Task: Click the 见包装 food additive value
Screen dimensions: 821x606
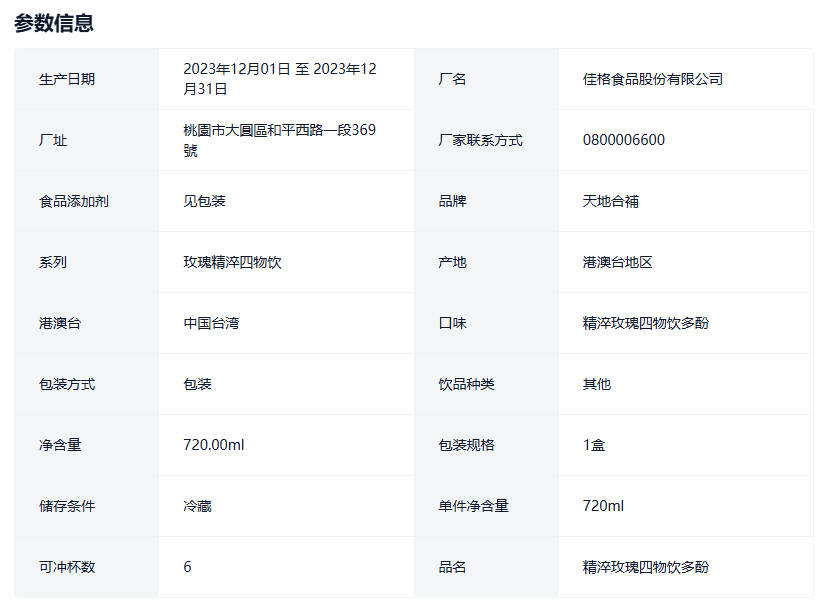Action: coord(204,201)
